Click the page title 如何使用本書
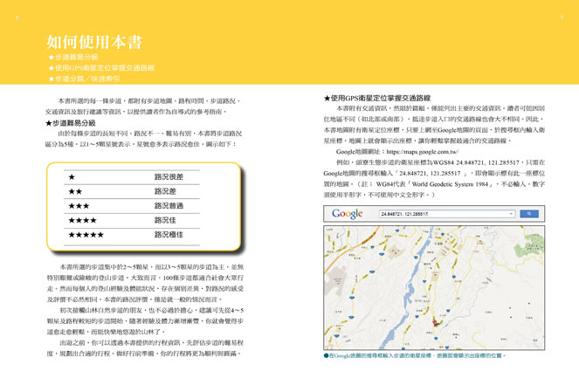Screen dimensions: 579x392 (94, 42)
